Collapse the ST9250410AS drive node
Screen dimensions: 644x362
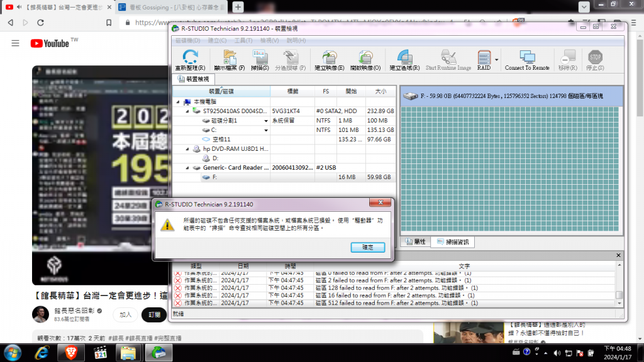187,111
